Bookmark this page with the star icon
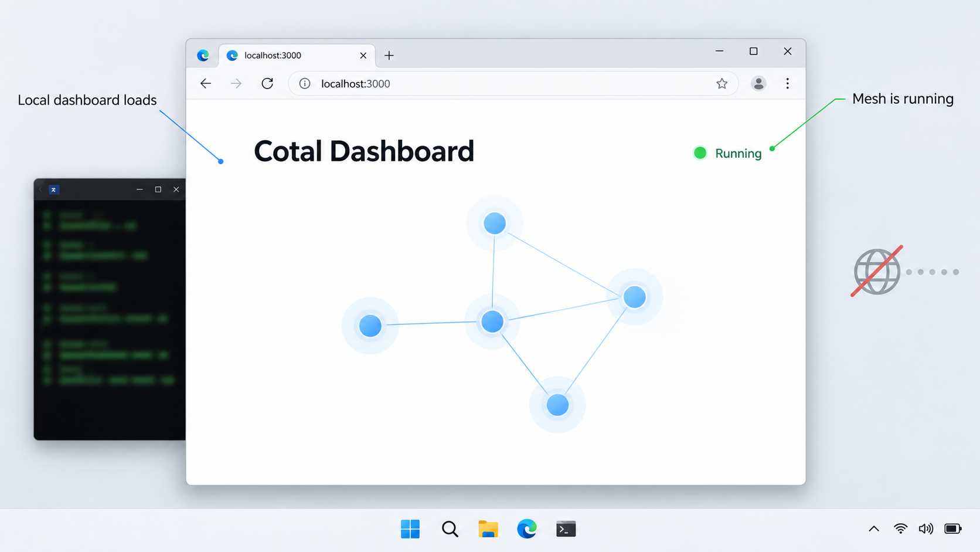 [x=722, y=83]
